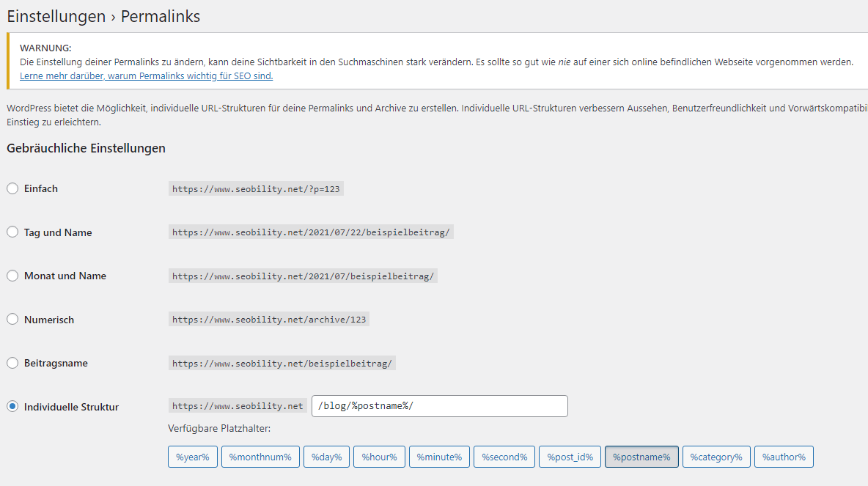Insert the %minute% placeholder
Image resolution: width=868 pixels, height=486 pixels.
[x=440, y=457]
